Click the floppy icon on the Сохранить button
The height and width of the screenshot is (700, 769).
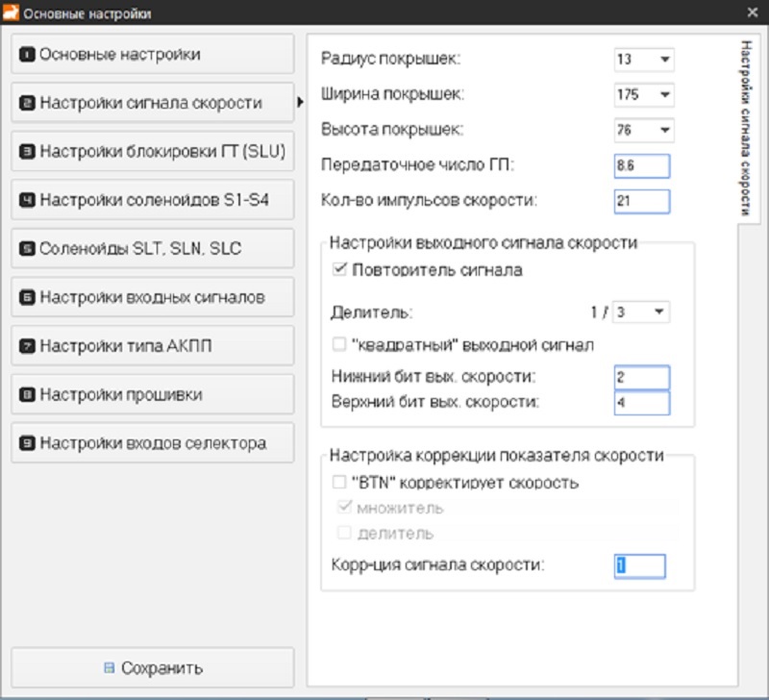pos(109,668)
